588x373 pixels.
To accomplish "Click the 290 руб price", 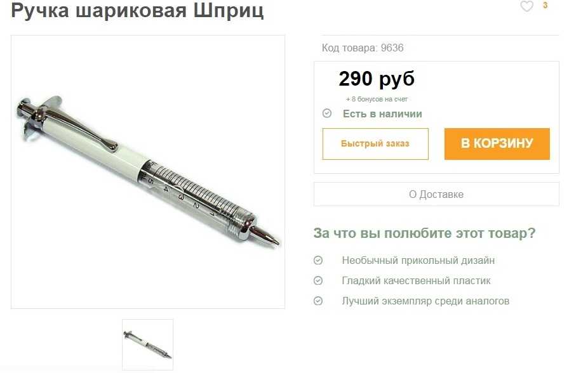I will pos(377,79).
